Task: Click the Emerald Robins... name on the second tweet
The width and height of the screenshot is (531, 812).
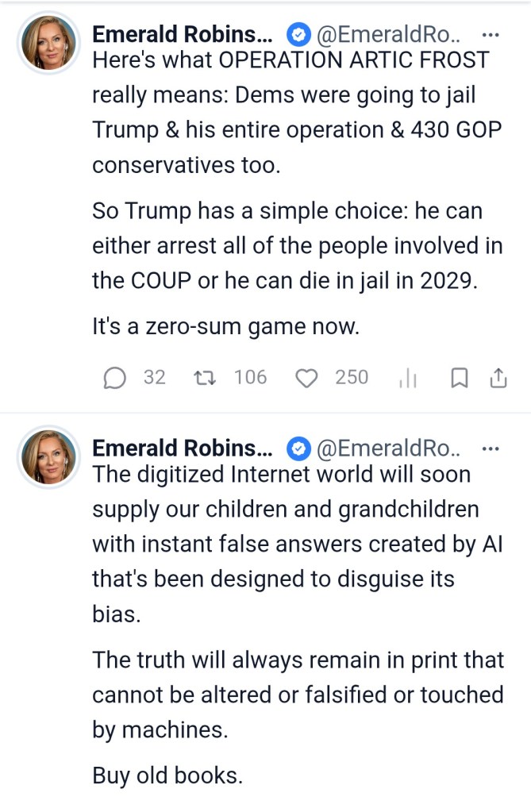Action: (x=181, y=448)
